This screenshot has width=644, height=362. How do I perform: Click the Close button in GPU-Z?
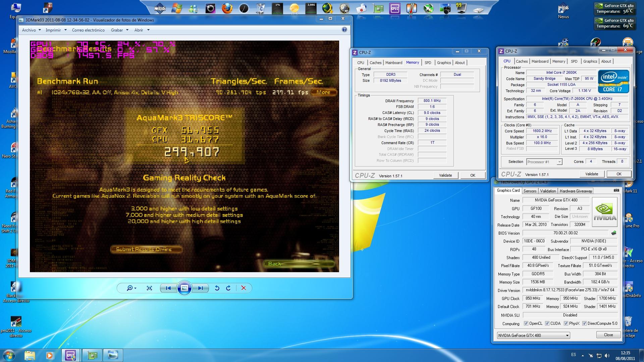coord(608,335)
